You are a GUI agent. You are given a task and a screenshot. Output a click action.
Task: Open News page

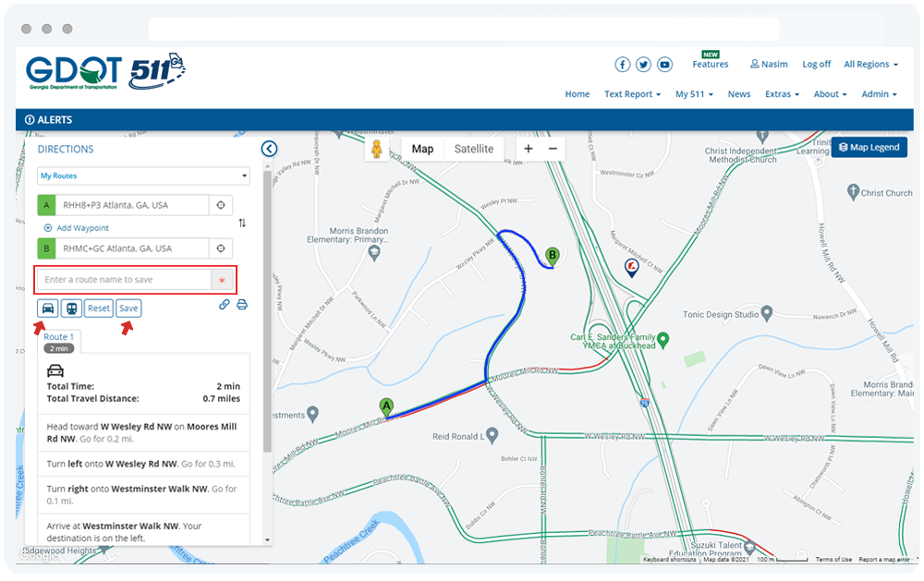click(739, 94)
